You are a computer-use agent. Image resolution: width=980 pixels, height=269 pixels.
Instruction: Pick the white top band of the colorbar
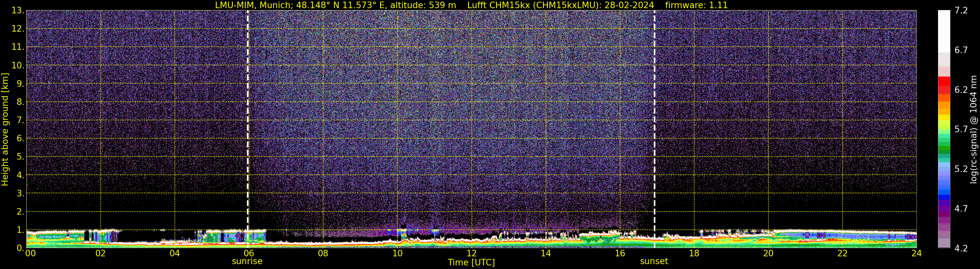tap(944, 31)
